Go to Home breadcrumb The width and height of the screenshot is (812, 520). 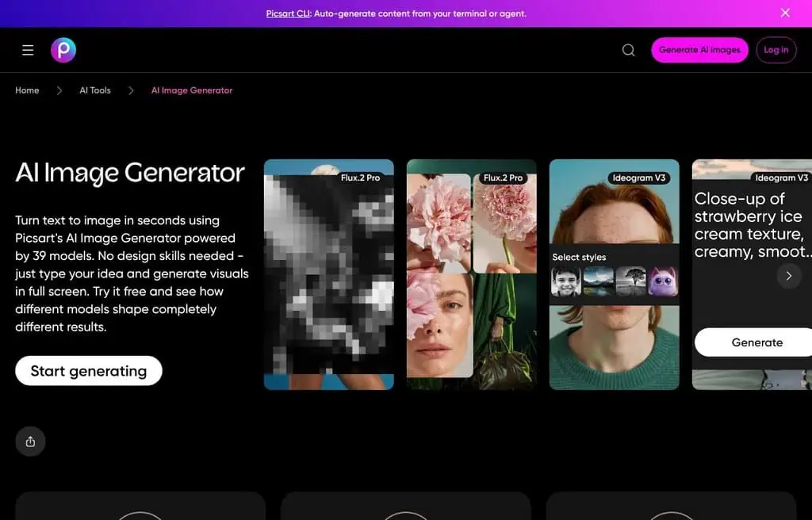[x=27, y=90]
